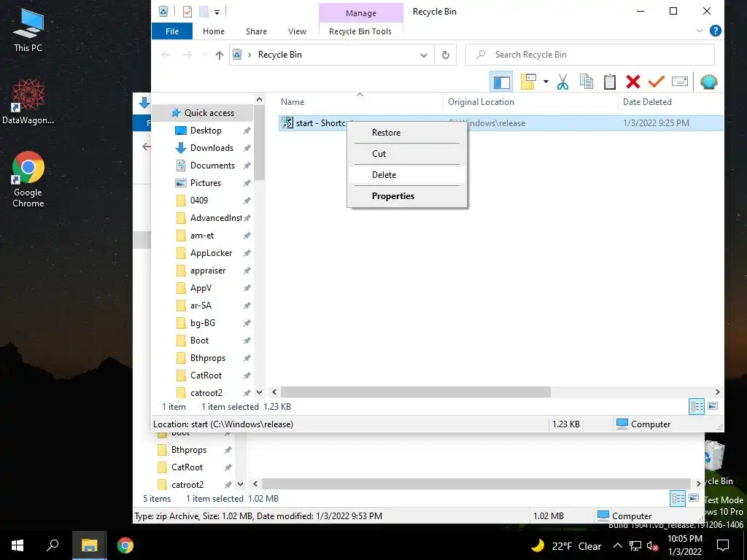This screenshot has height=560, width=747.
Task: Open the Recycle Bin Tools tab
Action: point(360,31)
